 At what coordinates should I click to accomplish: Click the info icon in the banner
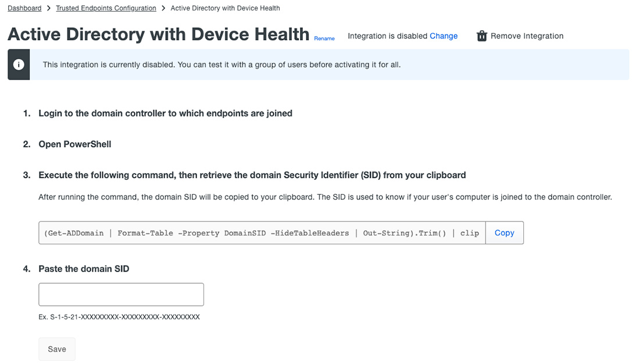point(19,65)
